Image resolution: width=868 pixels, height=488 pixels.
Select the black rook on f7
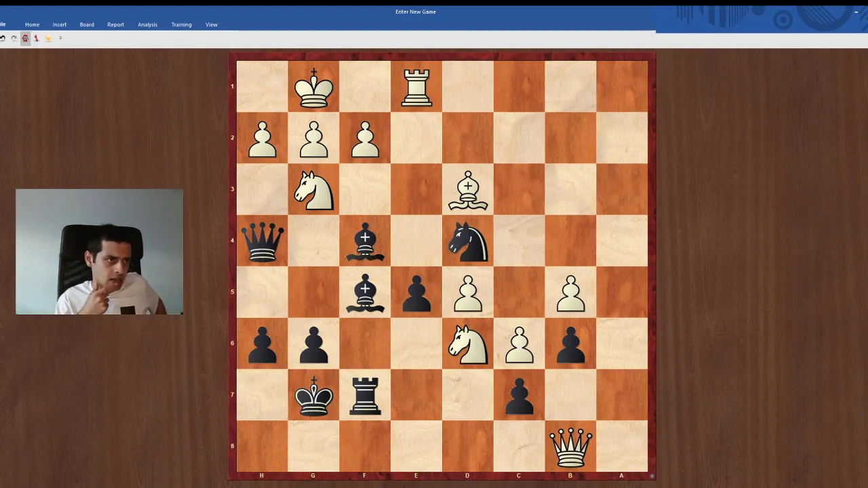pos(365,396)
